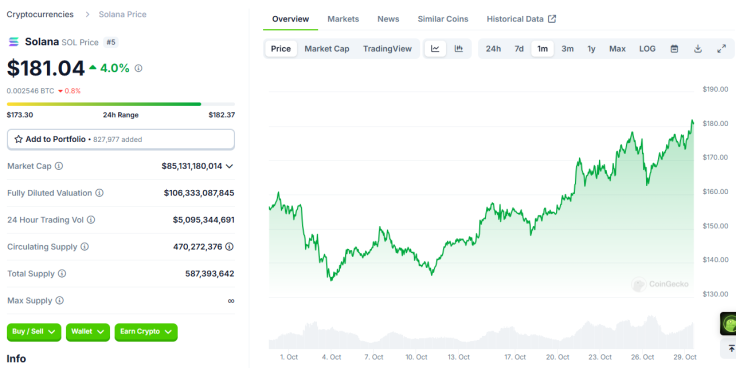Go to Cryptocurrencies breadcrumb link
This screenshot has width=736, height=368.
pos(40,15)
